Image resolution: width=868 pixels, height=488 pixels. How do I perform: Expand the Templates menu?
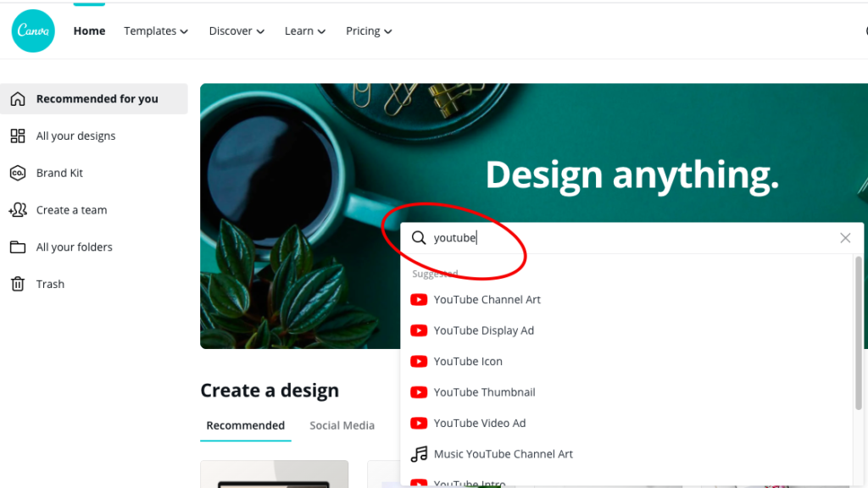tap(156, 31)
